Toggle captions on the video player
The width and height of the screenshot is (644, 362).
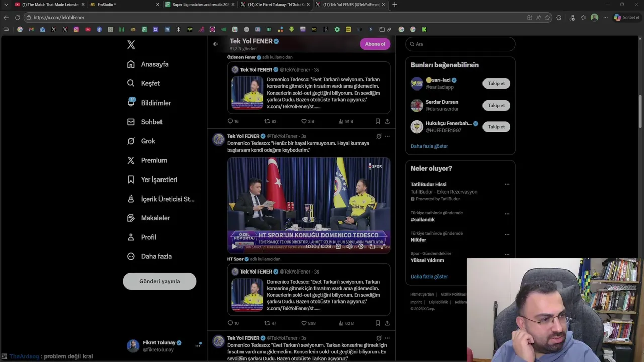(338, 247)
